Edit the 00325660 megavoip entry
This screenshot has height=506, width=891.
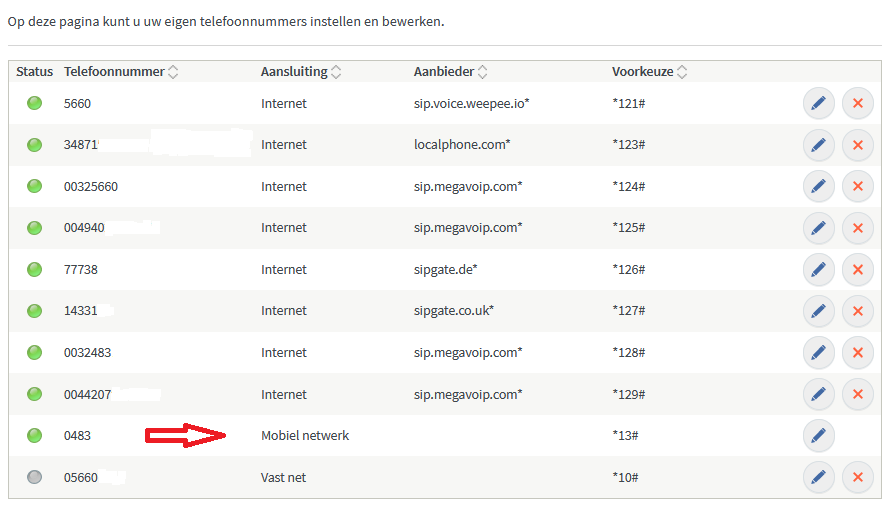818,187
